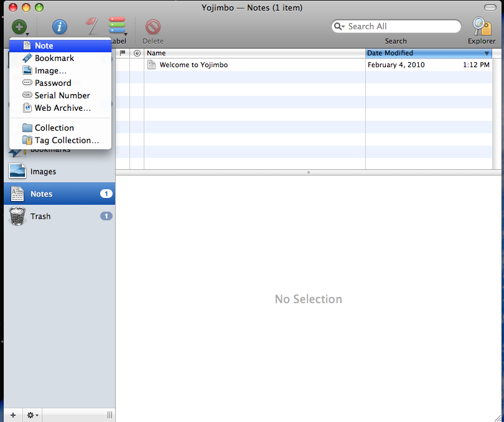Focus the Search All field
Viewport: 504px width, 422px height.
pos(396,26)
